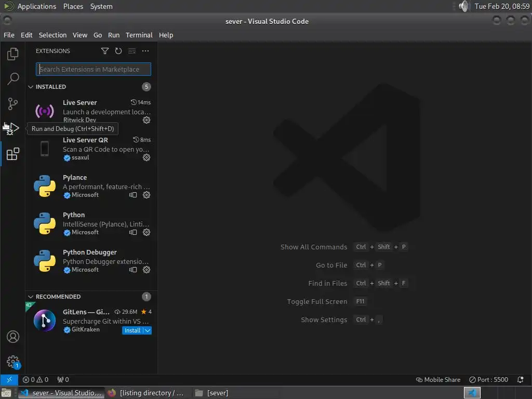This screenshot has height=399, width=532.
Task: Open manage gear for Live Server extension
Action: pyautogui.click(x=146, y=120)
